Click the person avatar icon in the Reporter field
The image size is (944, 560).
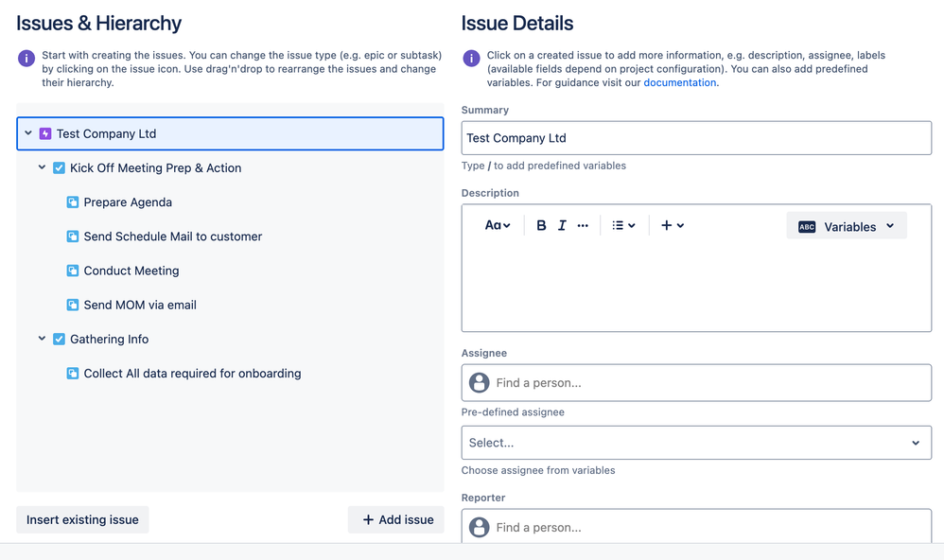(x=479, y=527)
